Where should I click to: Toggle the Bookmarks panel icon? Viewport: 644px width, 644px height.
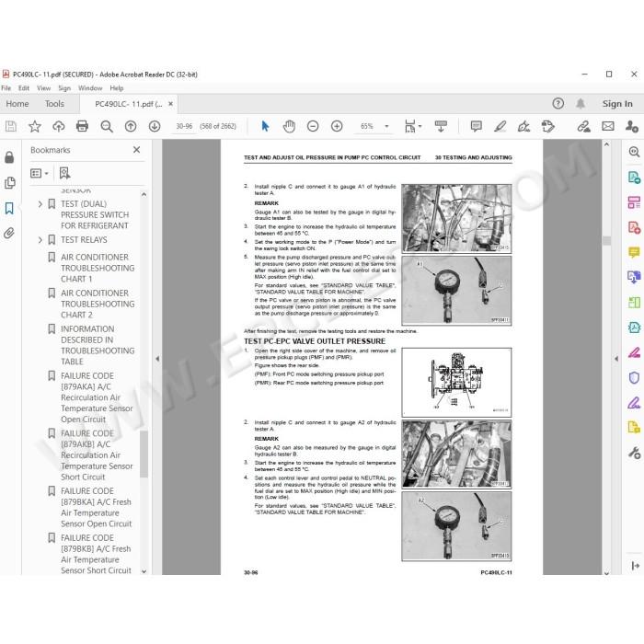(9, 208)
